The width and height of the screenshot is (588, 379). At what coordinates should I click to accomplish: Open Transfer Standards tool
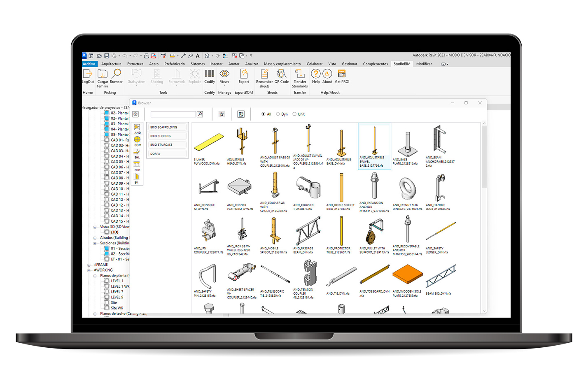coord(300,74)
